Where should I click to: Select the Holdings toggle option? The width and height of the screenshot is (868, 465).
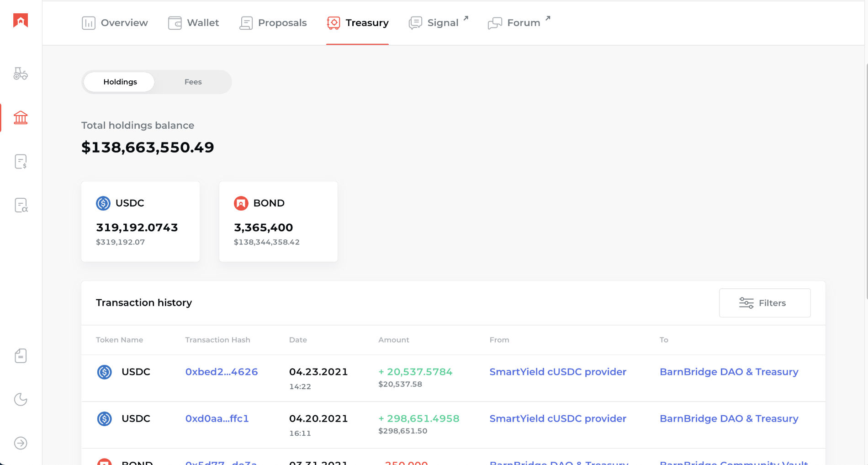click(x=120, y=82)
